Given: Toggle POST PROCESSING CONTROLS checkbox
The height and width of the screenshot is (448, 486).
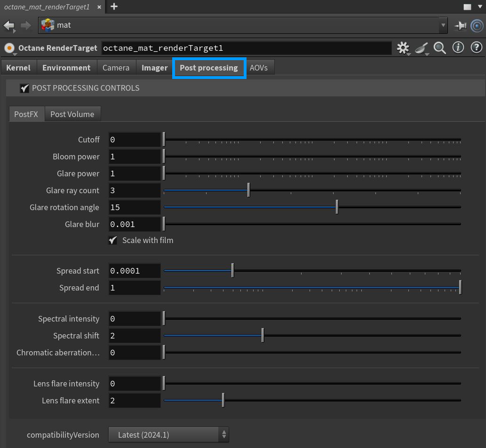Looking at the screenshot, I should pos(24,88).
